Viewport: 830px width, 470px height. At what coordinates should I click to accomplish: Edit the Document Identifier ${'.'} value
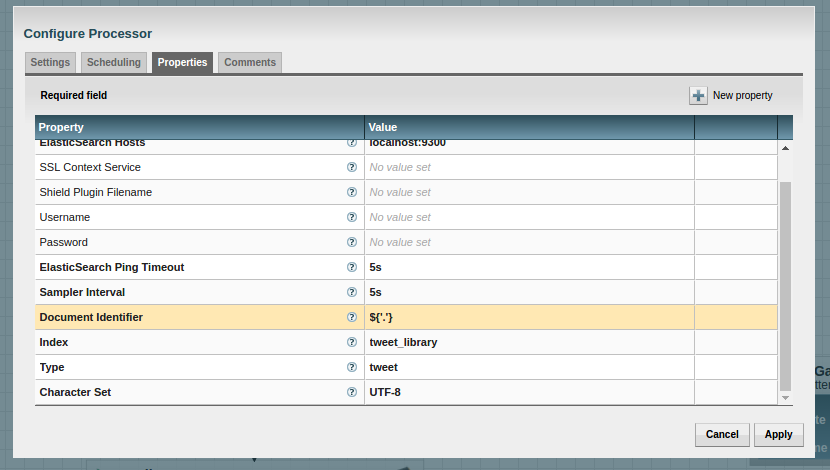coord(529,317)
